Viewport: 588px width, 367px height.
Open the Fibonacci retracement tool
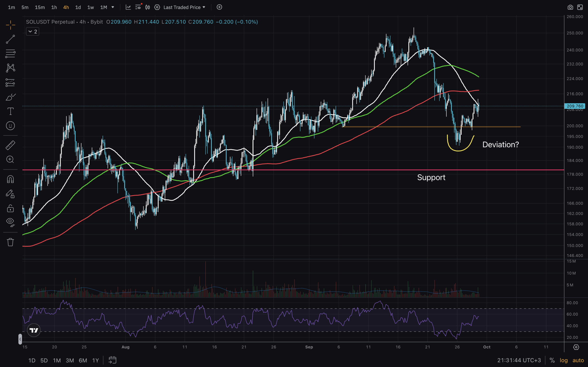(10, 54)
